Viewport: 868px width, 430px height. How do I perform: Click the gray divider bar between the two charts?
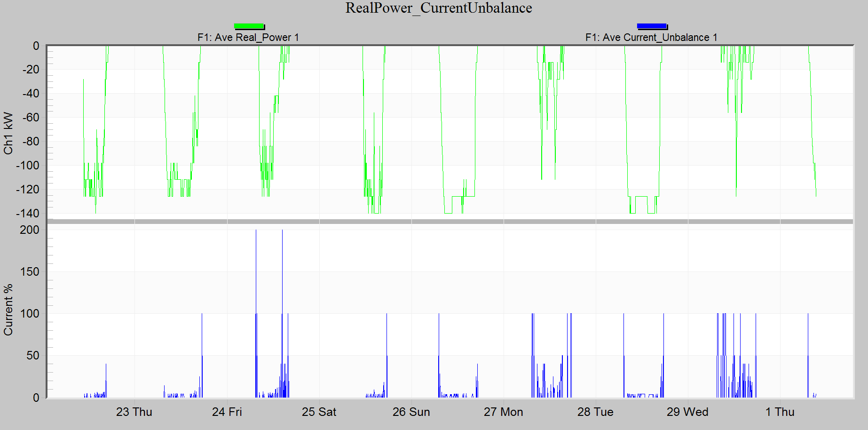point(423,222)
